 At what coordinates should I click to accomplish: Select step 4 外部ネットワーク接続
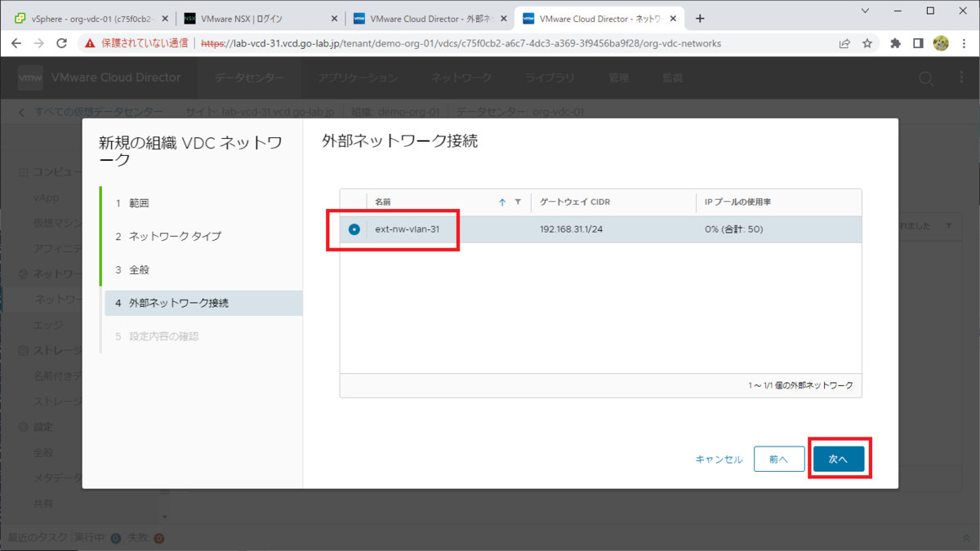pos(203,303)
